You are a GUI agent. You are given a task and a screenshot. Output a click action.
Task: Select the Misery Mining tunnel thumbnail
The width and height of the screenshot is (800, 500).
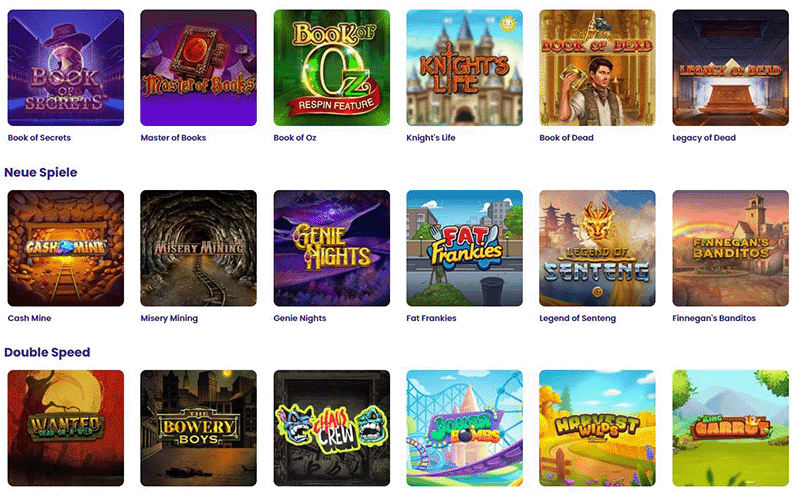(x=198, y=248)
